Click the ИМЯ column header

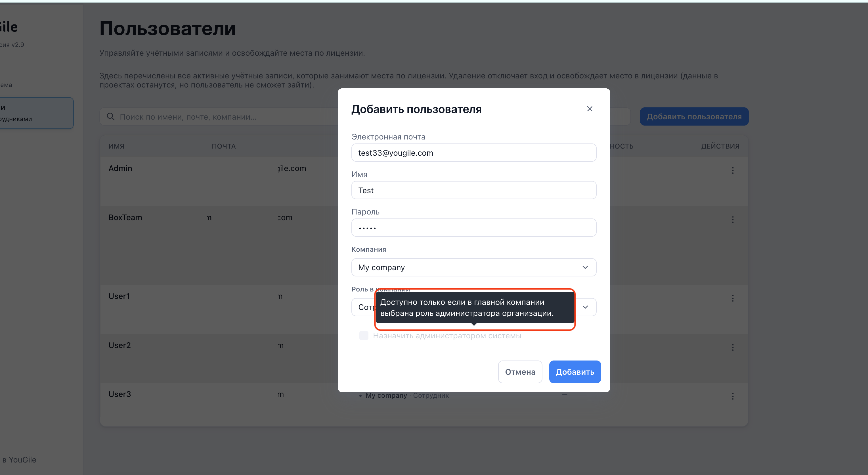pos(116,146)
